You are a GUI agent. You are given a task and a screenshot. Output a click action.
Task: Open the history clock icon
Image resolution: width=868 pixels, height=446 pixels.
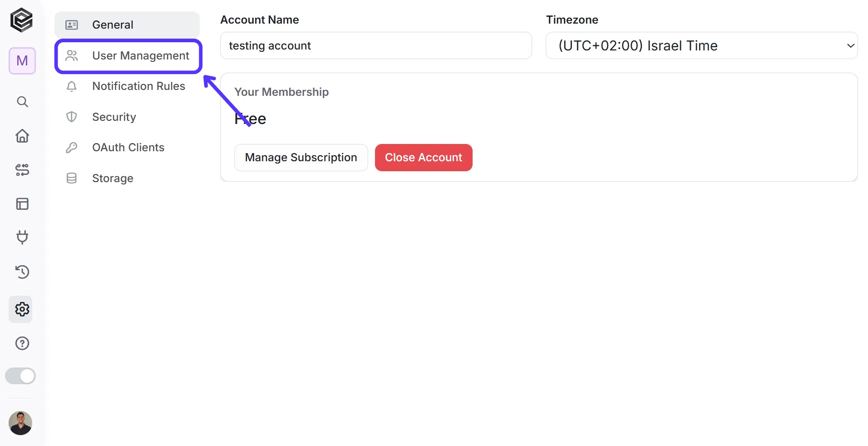coord(22,272)
